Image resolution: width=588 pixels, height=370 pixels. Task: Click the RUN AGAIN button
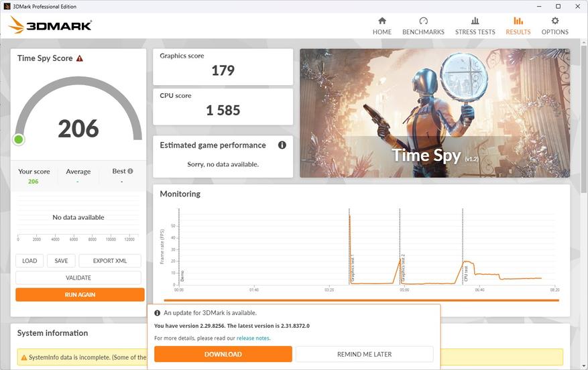pos(80,295)
